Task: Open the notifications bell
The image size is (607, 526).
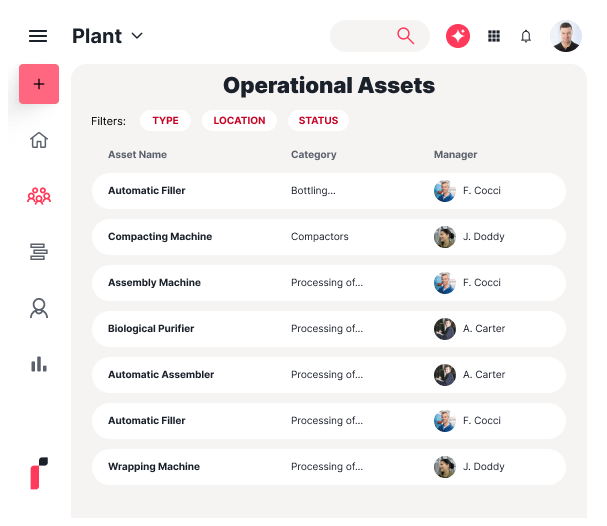Action: click(526, 36)
